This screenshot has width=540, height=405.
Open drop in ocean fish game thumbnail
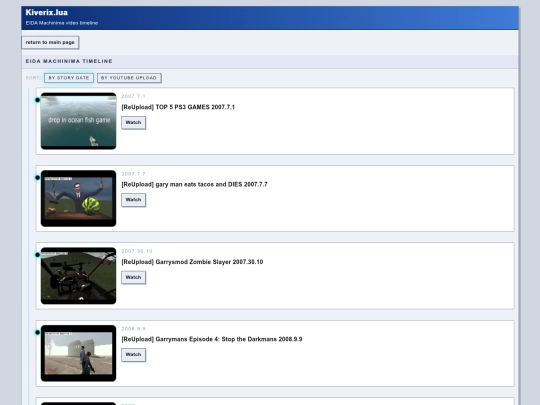pos(79,121)
